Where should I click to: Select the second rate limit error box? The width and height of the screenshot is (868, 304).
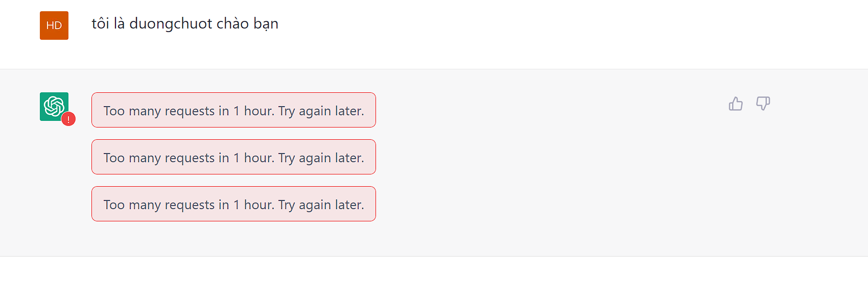point(233,157)
